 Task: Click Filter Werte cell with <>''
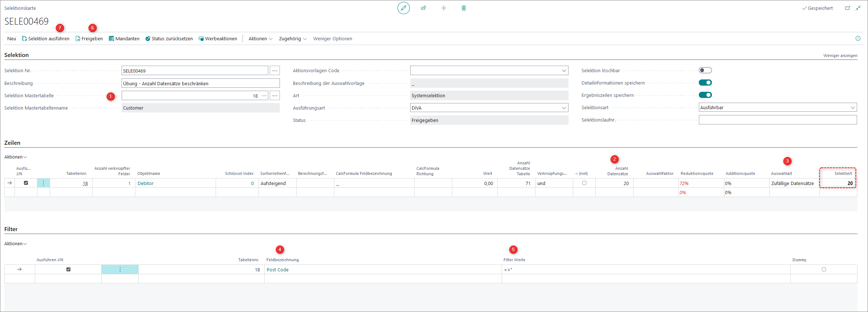pos(646,270)
